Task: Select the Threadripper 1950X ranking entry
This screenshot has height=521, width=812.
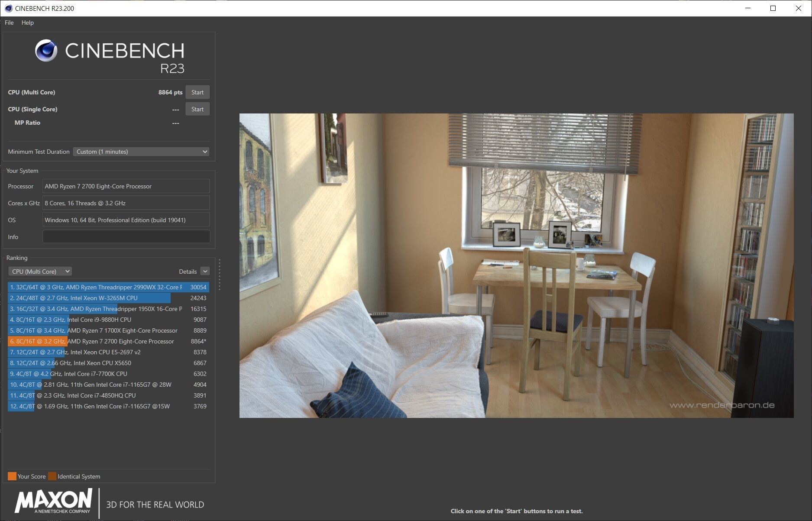Action: pyautogui.click(x=108, y=309)
